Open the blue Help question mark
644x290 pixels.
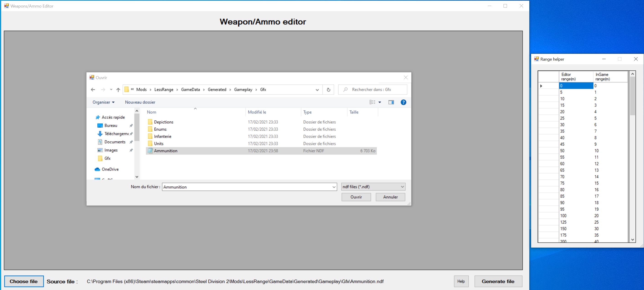click(x=403, y=102)
